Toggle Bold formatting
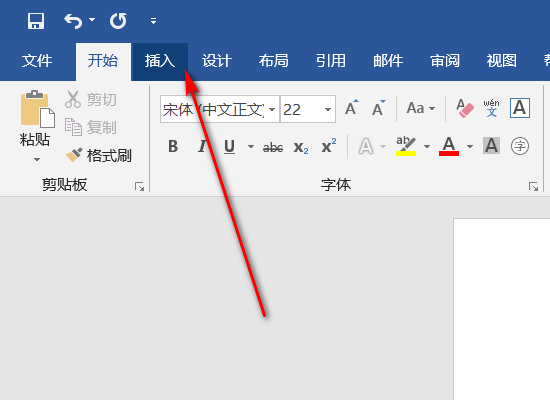 (173, 146)
